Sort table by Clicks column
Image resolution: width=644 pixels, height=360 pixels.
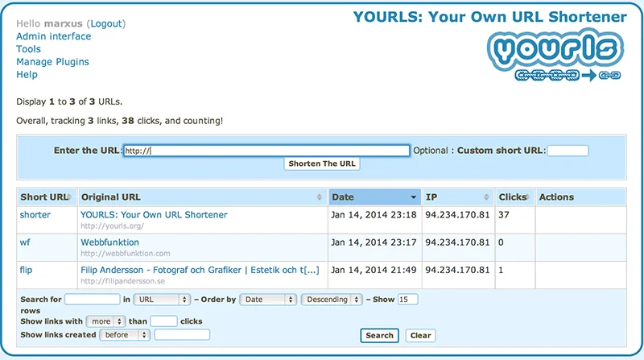514,197
